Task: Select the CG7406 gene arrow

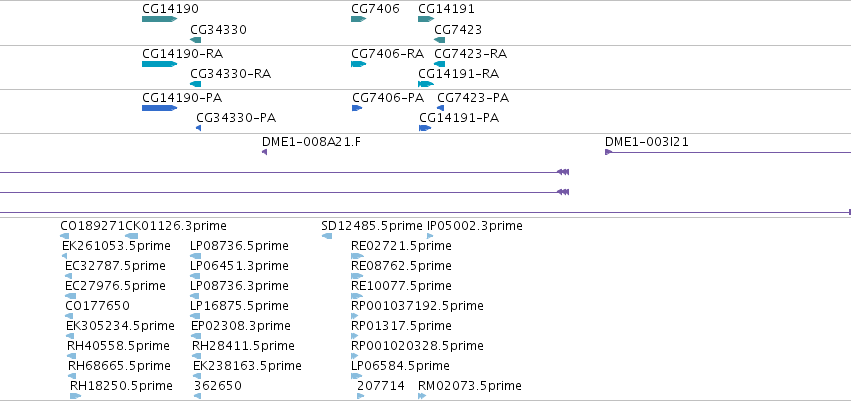Action: click(x=359, y=19)
